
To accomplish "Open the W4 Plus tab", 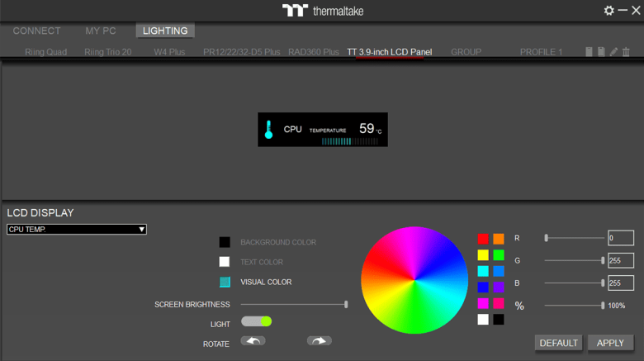I will tap(169, 52).
